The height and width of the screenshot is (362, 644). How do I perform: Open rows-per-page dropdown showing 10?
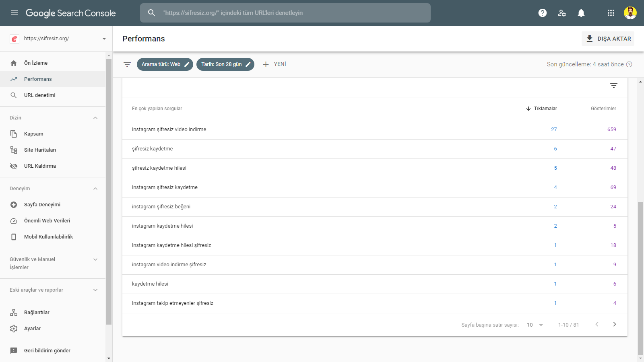click(535, 325)
